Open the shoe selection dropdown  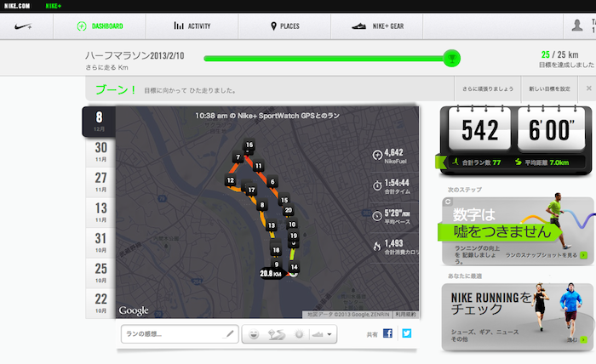322,334
